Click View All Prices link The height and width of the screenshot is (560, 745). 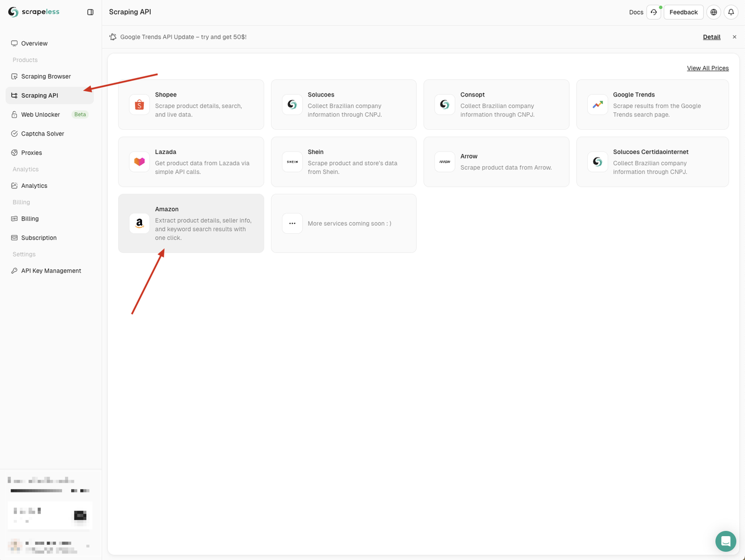(x=708, y=69)
